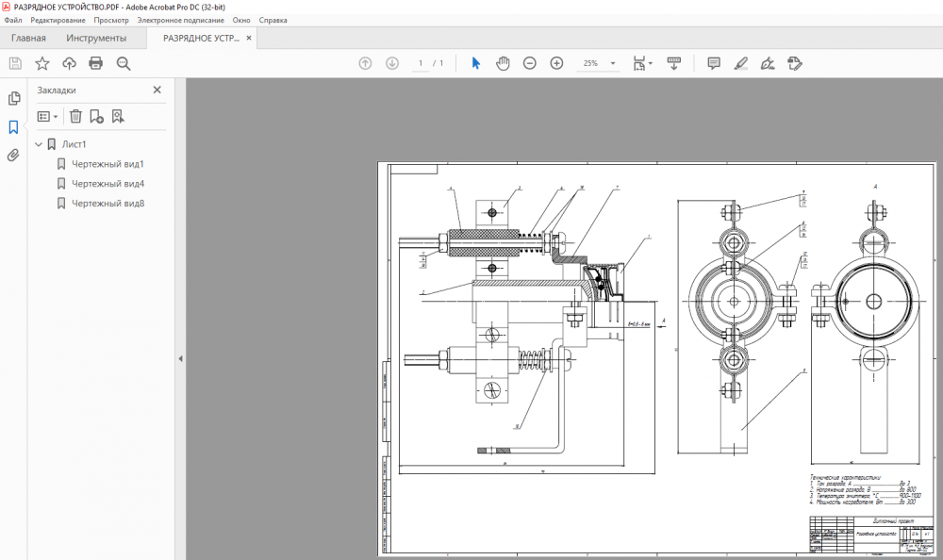The image size is (943, 560).
Task: Collapse the Лист1 bookmark tree node
Action: (39, 144)
